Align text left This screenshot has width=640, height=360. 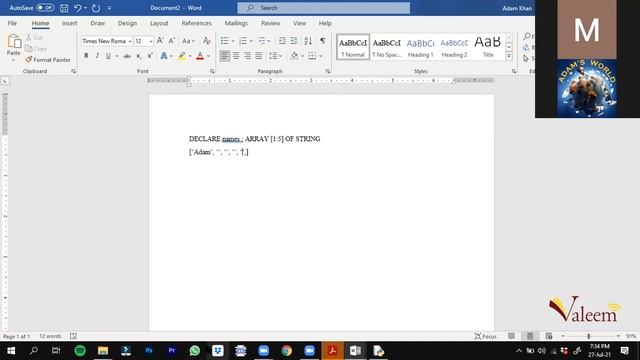(x=224, y=56)
